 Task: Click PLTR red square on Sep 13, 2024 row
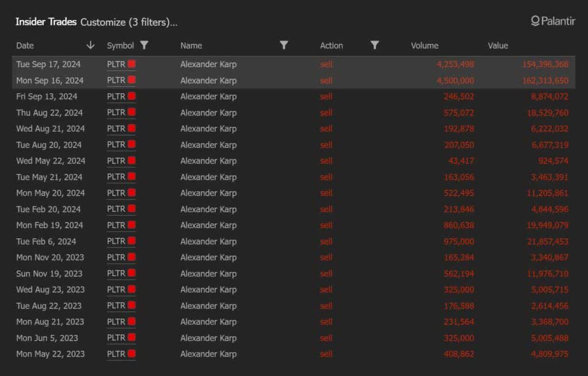pos(131,96)
